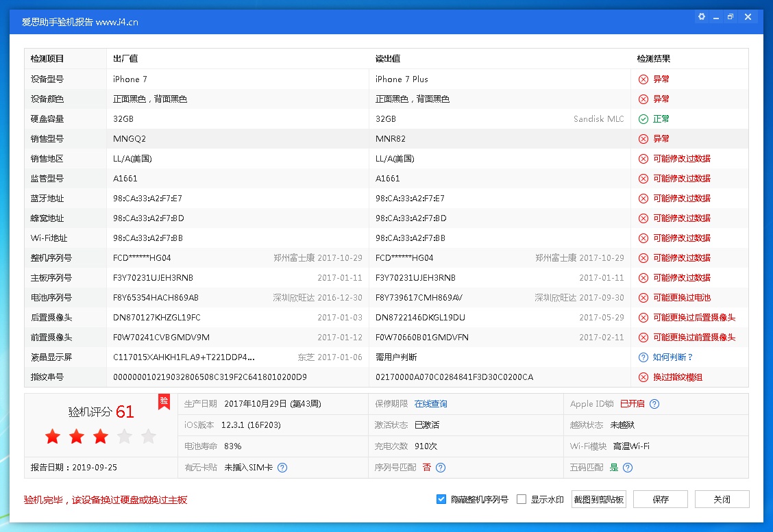Select fingerprint value 02170000A070C0284841F3D30C0200CA
This screenshot has width=773, height=532.
[x=454, y=377]
